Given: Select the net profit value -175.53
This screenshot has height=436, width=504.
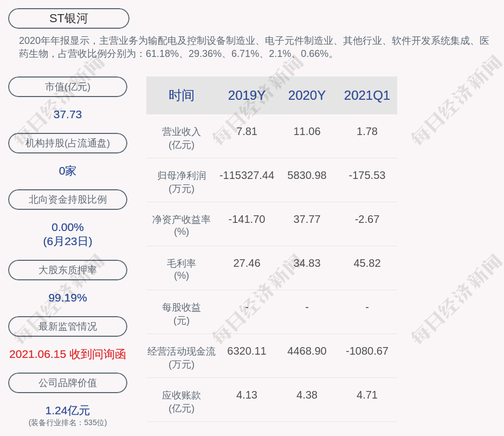Looking at the screenshot, I should pos(367,175).
